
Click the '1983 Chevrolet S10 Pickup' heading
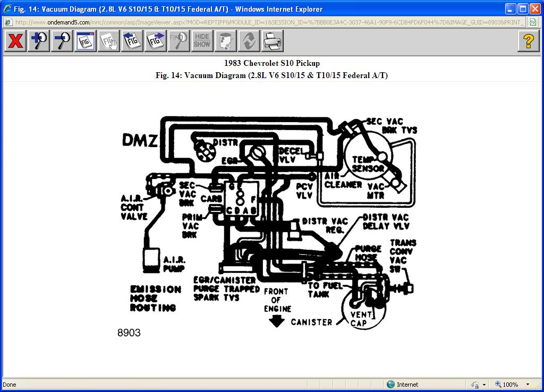pyautogui.click(x=271, y=63)
